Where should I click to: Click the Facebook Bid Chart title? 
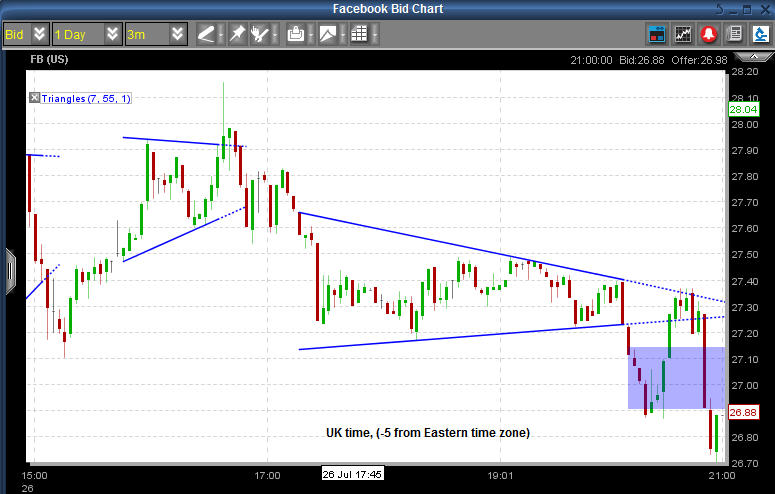[388, 9]
